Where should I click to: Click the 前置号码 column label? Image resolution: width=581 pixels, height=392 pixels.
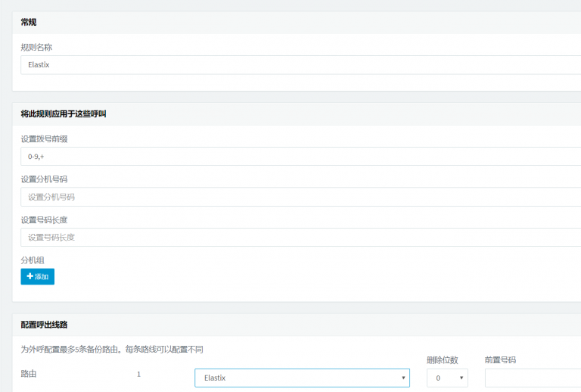[x=500, y=360]
